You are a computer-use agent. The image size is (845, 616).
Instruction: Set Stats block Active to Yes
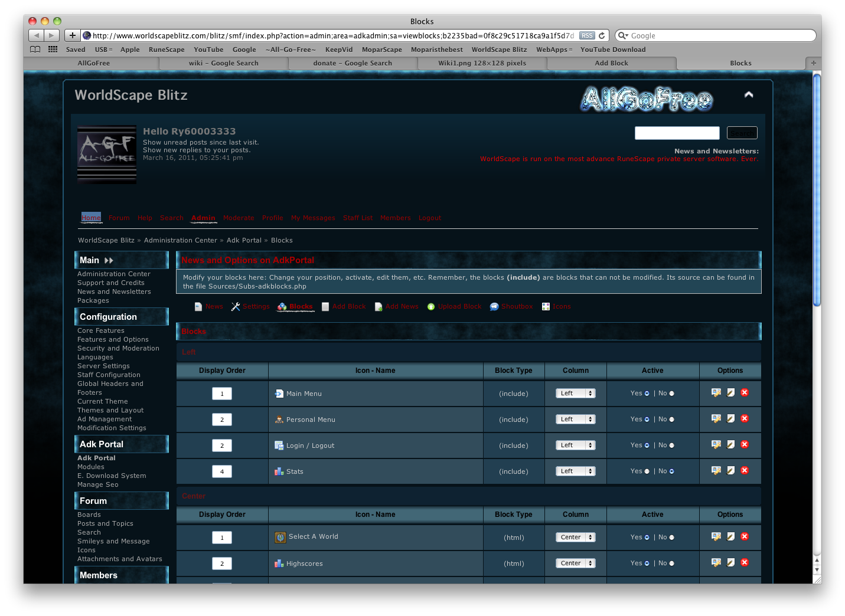[647, 471]
